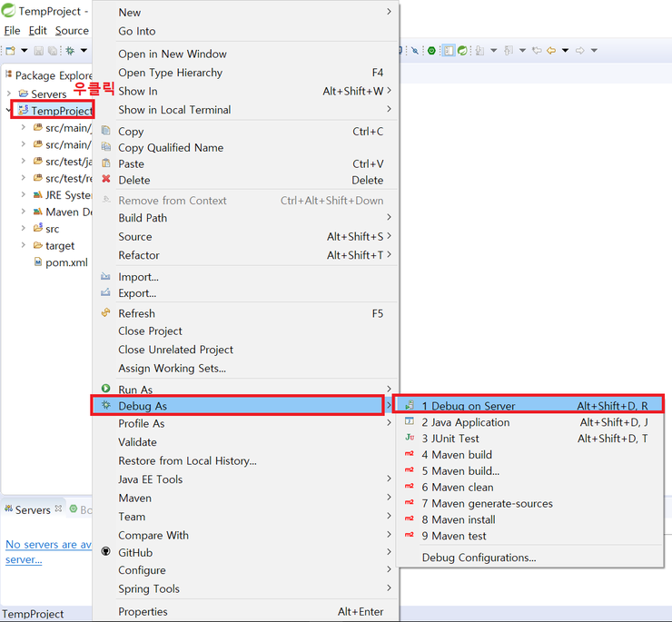Screen dimensions: 672x622
Task: Select Refresh in the context menu
Action: pyautogui.click(x=136, y=313)
